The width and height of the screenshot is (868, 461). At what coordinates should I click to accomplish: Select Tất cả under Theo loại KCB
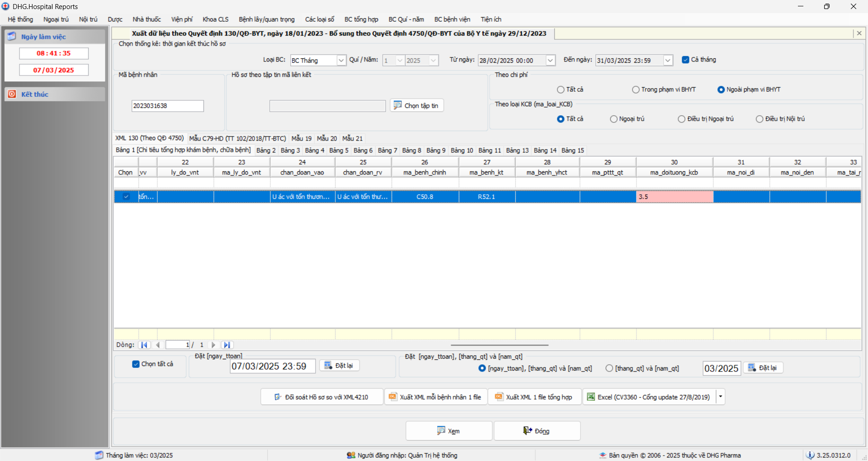tap(561, 119)
